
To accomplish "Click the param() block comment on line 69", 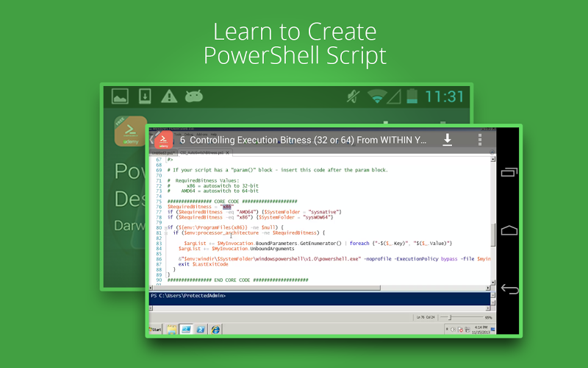I will [278, 170].
